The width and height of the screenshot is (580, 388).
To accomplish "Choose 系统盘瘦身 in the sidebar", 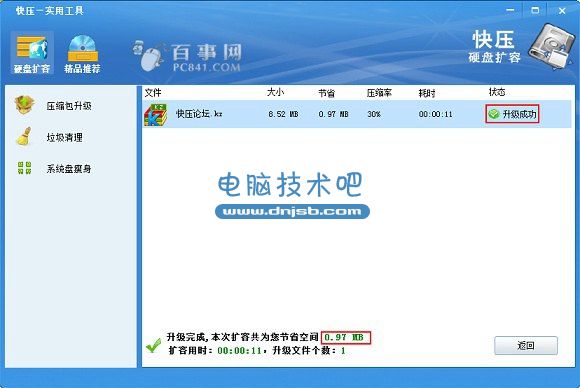I will (x=69, y=169).
